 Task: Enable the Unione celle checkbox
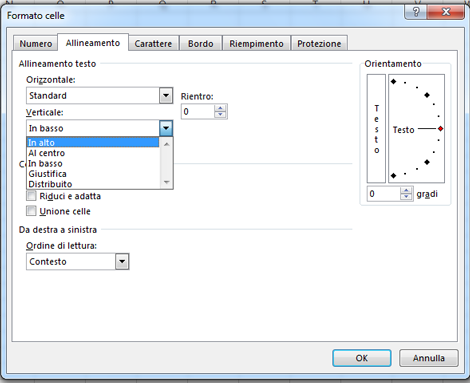tap(31, 211)
